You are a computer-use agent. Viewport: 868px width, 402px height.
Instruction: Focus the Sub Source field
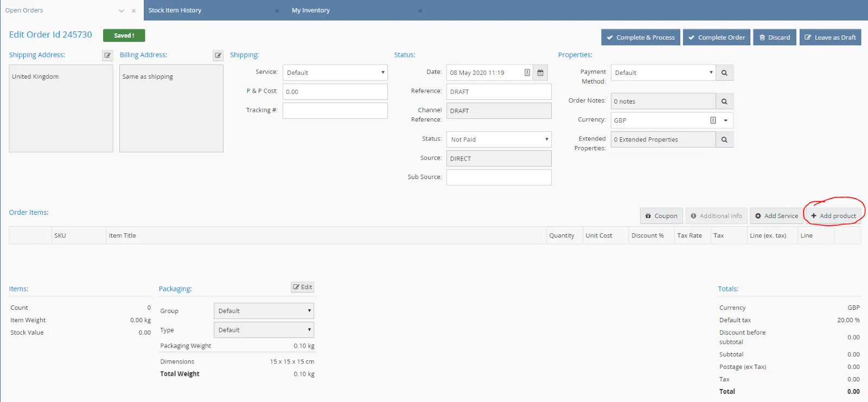tap(499, 177)
